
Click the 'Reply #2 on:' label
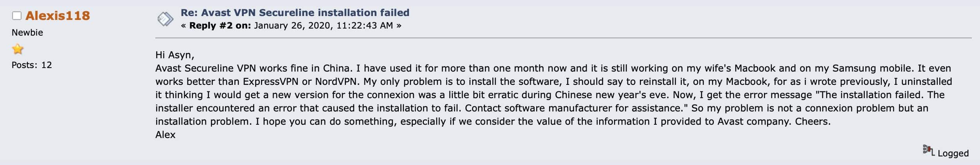220,26
